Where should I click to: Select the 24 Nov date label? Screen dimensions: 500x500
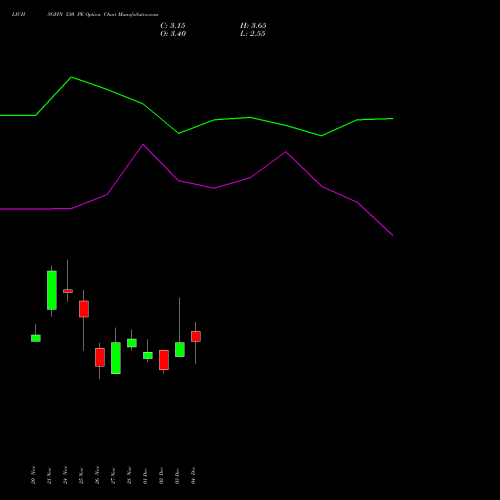pos(65,475)
